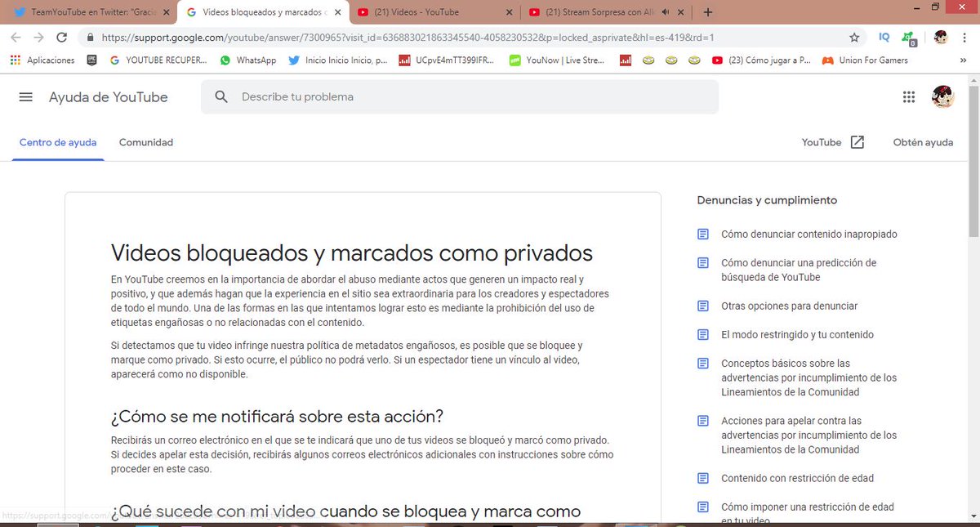Screen dimensions: 980x527
Task: Open a new browser tab
Action: coord(708,12)
